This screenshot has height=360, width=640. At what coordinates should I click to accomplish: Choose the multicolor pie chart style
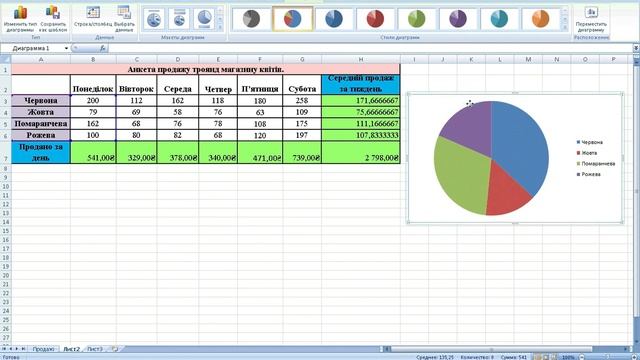pos(293,19)
